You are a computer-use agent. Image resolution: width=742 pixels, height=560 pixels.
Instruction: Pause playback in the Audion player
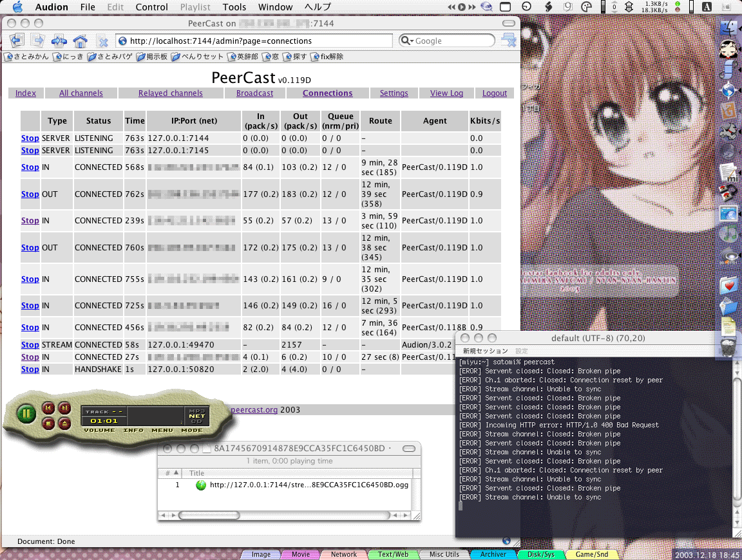(26, 414)
